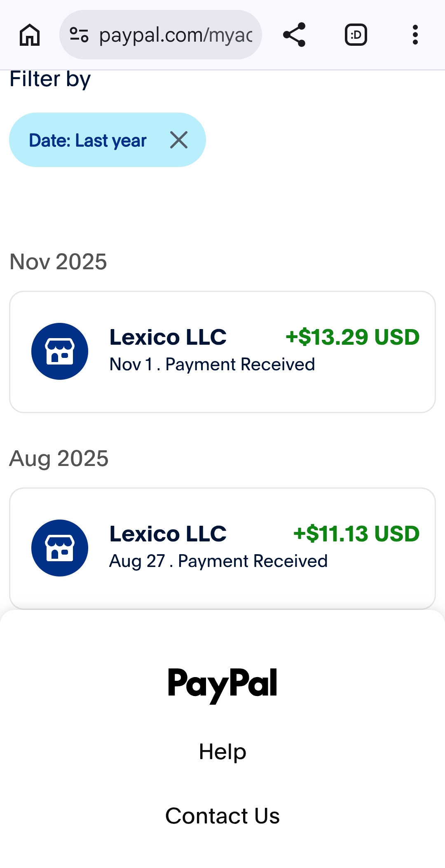Tap the browser home icon
The height and width of the screenshot is (868, 445).
(x=30, y=35)
